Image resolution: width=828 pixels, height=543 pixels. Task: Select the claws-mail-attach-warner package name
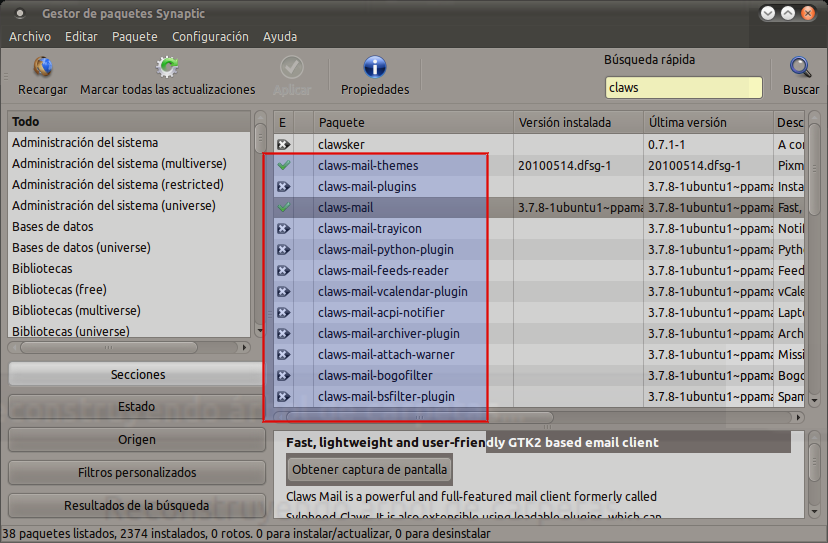click(x=386, y=354)
